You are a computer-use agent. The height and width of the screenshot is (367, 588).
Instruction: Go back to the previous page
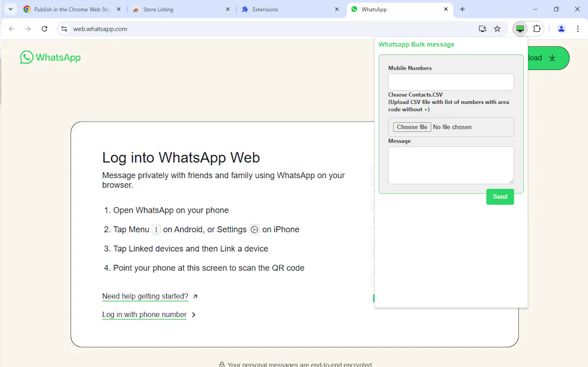click(x=12, y=29)
